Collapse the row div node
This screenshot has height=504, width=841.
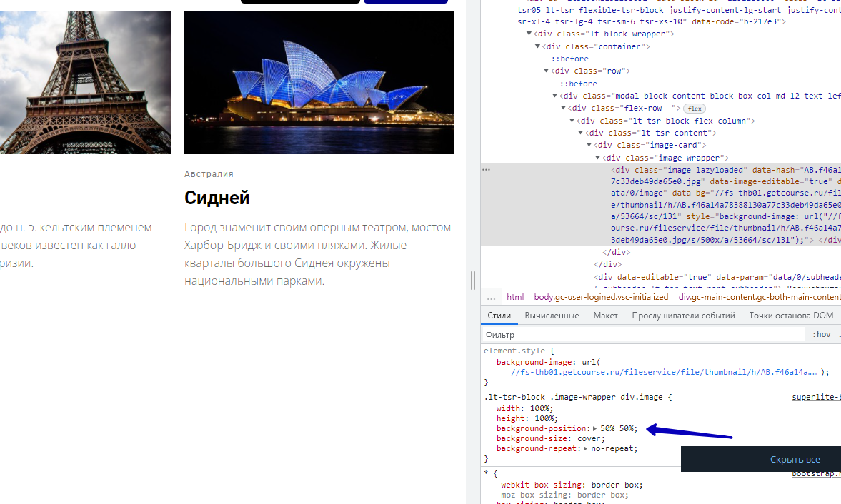click(546, 71)
